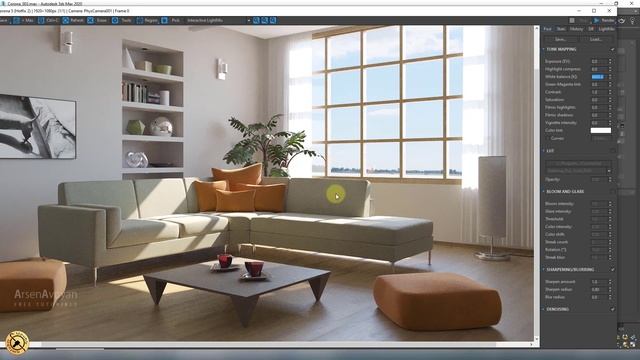
Task: Expand the Denoising section
Action: 544,309
